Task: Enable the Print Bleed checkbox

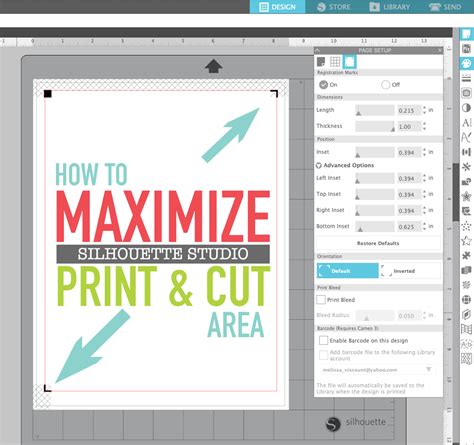Action: click(x=321, y=300)
